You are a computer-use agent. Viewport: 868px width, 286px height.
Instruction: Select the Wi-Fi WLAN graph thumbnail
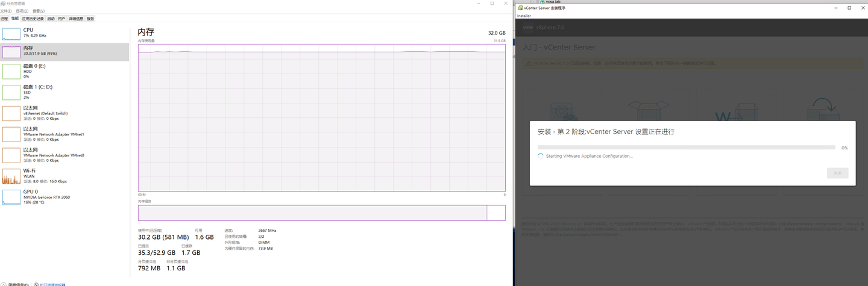click(x=11, y=176)
